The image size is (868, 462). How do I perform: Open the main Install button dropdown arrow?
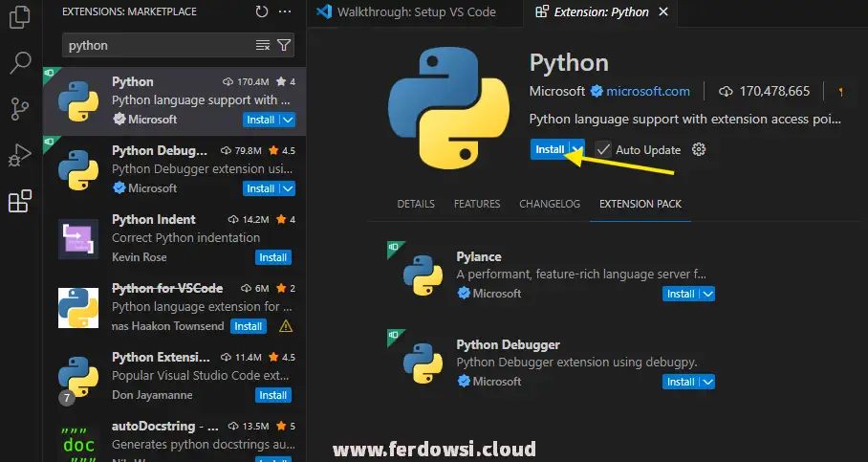pyautogui.click(x=577, y=149)
